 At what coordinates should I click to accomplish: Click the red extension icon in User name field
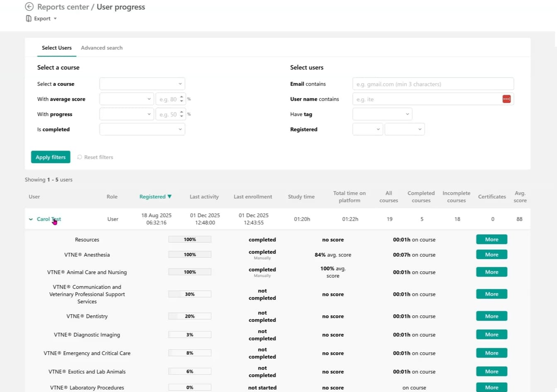(506, 99)
